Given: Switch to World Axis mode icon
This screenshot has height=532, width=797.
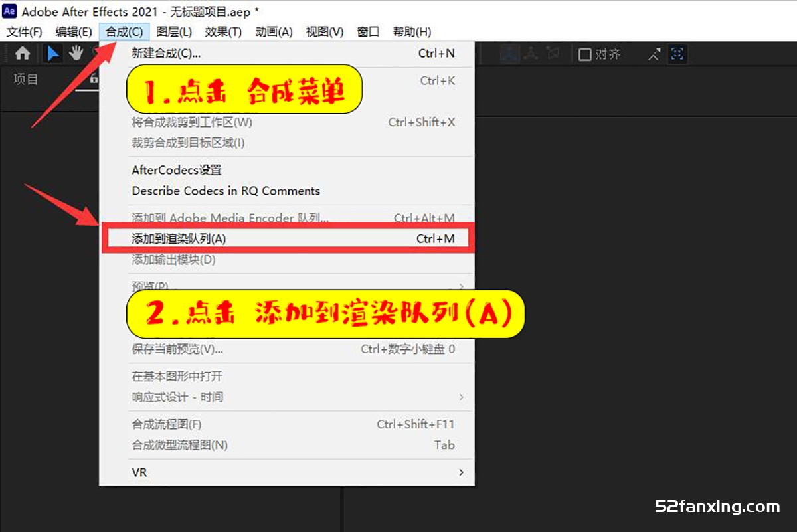Looking at the screenshot, I should point(530,54).
